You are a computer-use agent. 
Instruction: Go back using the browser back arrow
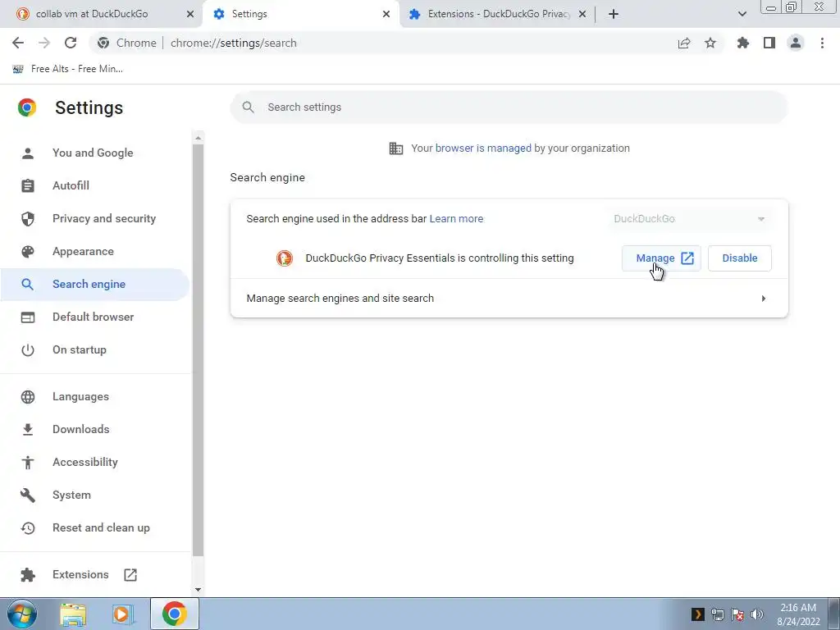click(x=18, y=43)
